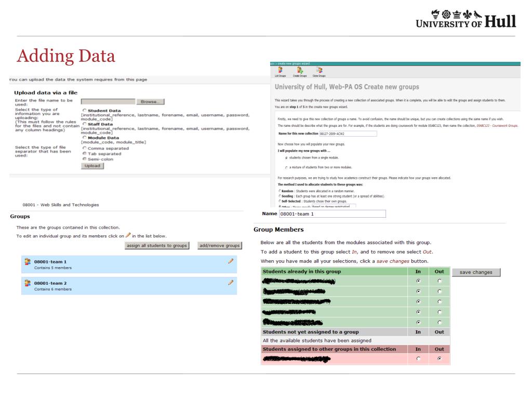Click Students assigned to other groups header
This screenshot has height=399, width=532.
329,349
